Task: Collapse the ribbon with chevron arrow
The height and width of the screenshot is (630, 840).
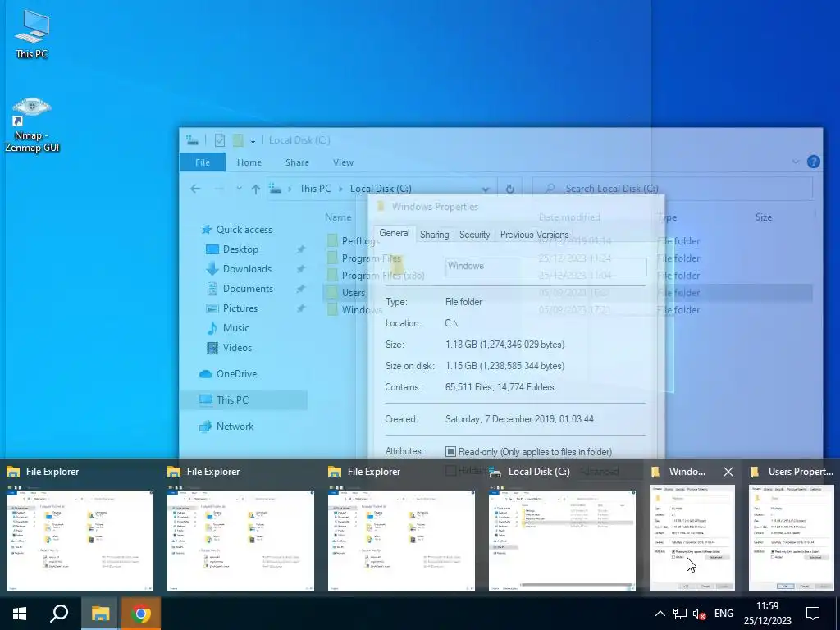Action: (796, 162)
